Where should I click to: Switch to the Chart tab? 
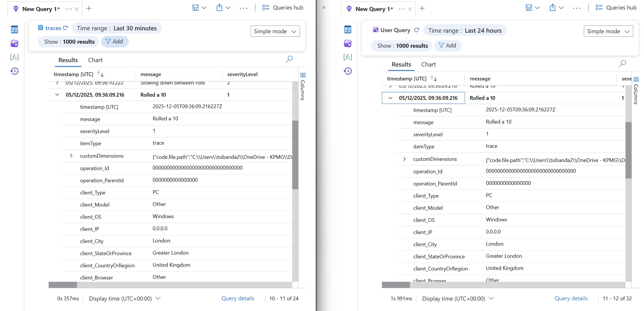pyautogui.click(x=95, y=60)
